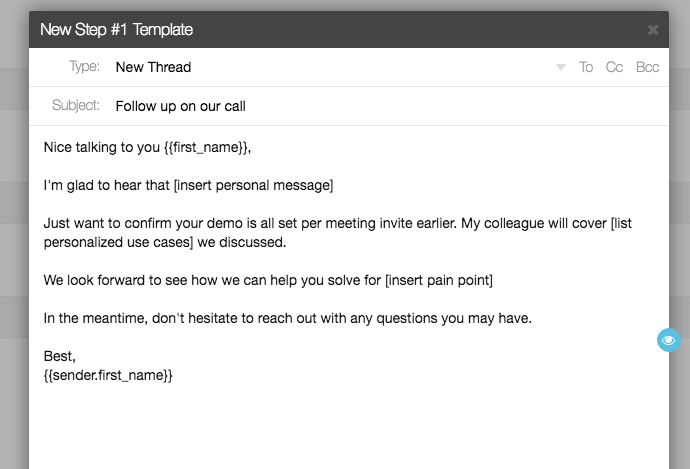Expand the Type dropdown arrow
The height and width of the screenshot is (469, 690).
click(x=560, y=68)
